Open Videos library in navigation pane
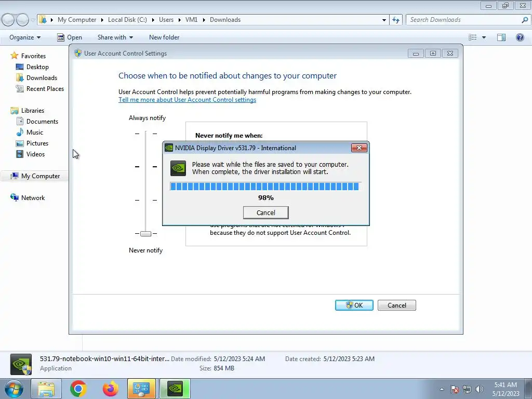This screenshot has width=532, height=399. pyautogui.click(x=35, y=154)
